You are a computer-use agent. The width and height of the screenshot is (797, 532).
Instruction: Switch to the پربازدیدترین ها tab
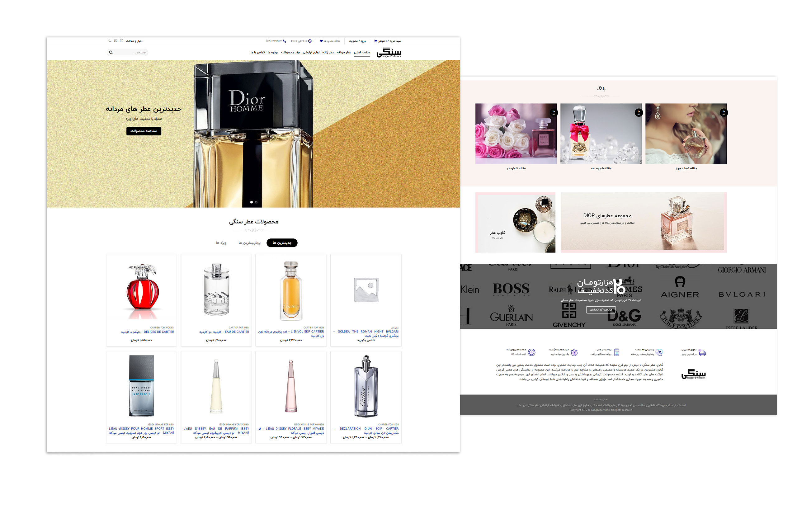point(249,243)
